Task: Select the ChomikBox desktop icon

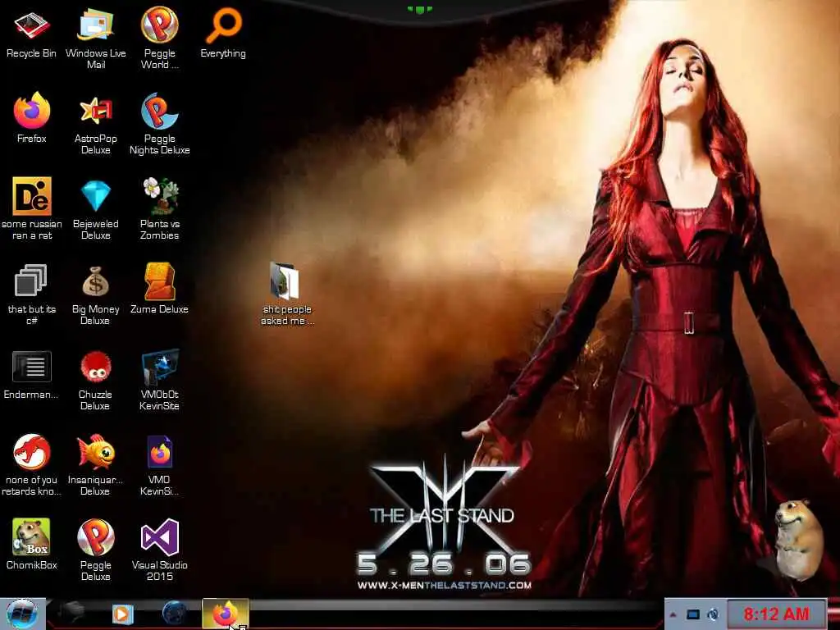Action: point(32,545)
